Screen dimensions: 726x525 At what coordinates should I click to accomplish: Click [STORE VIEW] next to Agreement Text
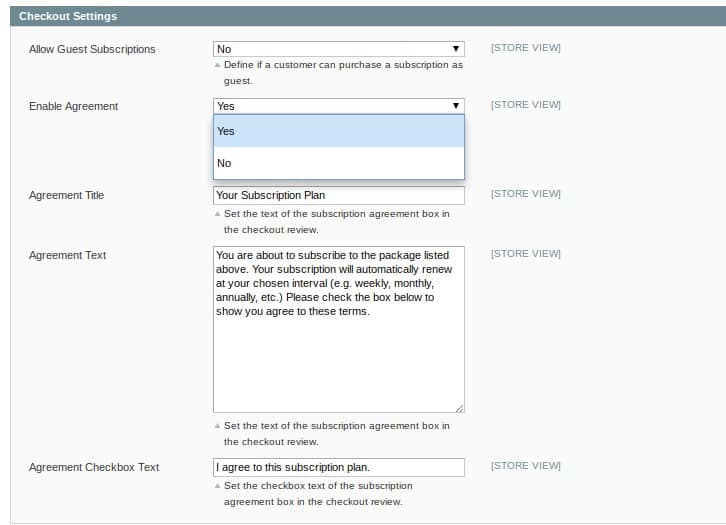point(525,254)
